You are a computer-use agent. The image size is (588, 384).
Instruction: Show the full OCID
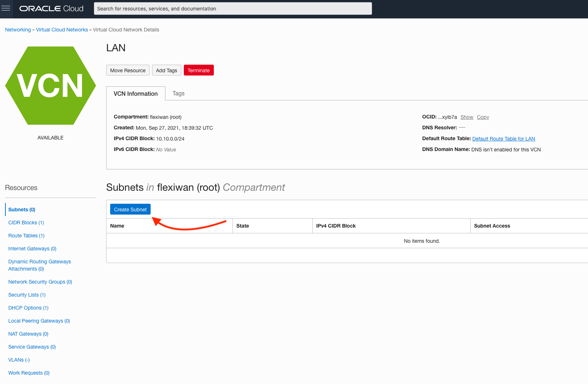(467, 117)
